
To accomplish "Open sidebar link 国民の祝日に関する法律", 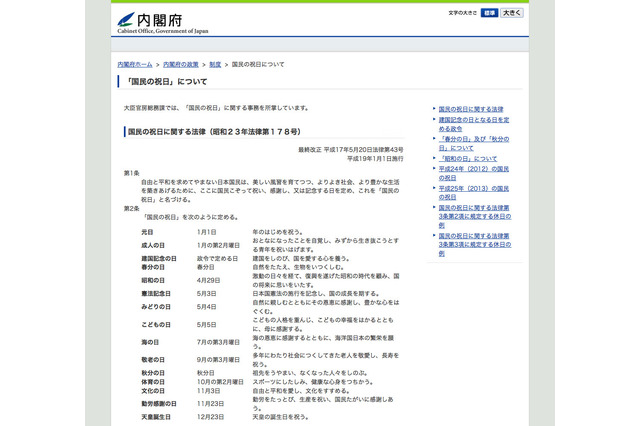I will pyautogui.click(x=471, y=108).
